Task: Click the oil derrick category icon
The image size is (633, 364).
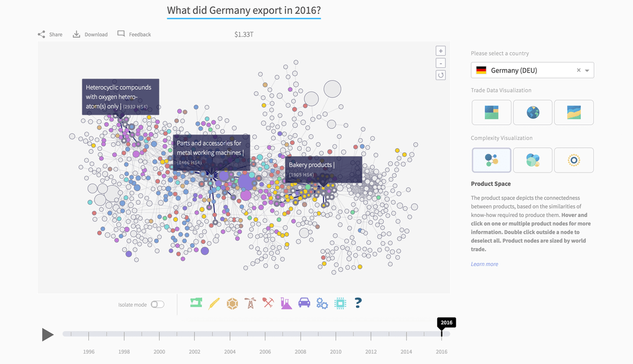Action: pos(250,303)
